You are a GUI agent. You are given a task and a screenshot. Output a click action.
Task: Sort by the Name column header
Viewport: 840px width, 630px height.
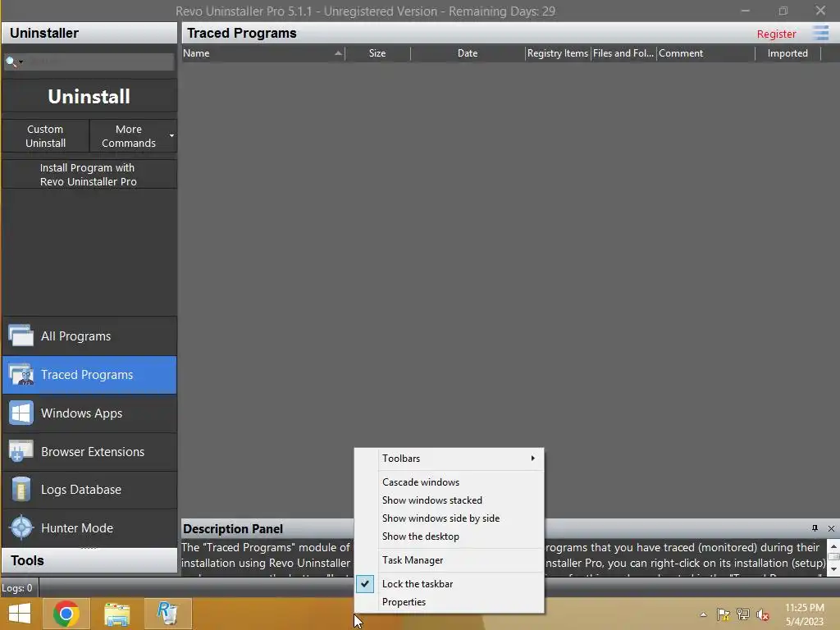tap(263, 53)
